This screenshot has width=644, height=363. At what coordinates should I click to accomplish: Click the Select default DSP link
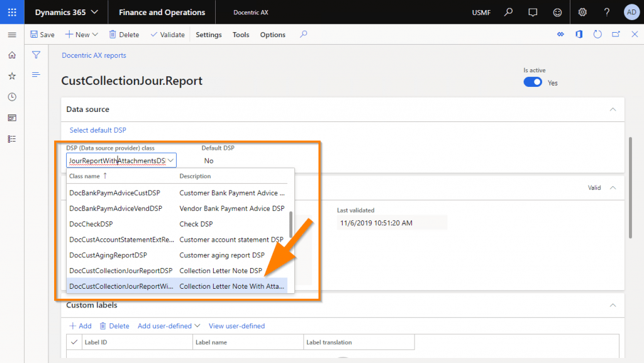97,130
